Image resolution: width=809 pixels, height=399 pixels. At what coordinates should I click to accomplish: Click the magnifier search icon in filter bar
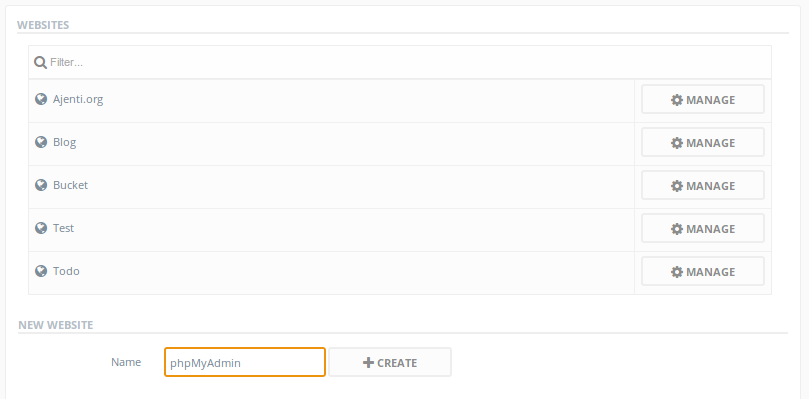pyautogui.click(x=40, y=62)
